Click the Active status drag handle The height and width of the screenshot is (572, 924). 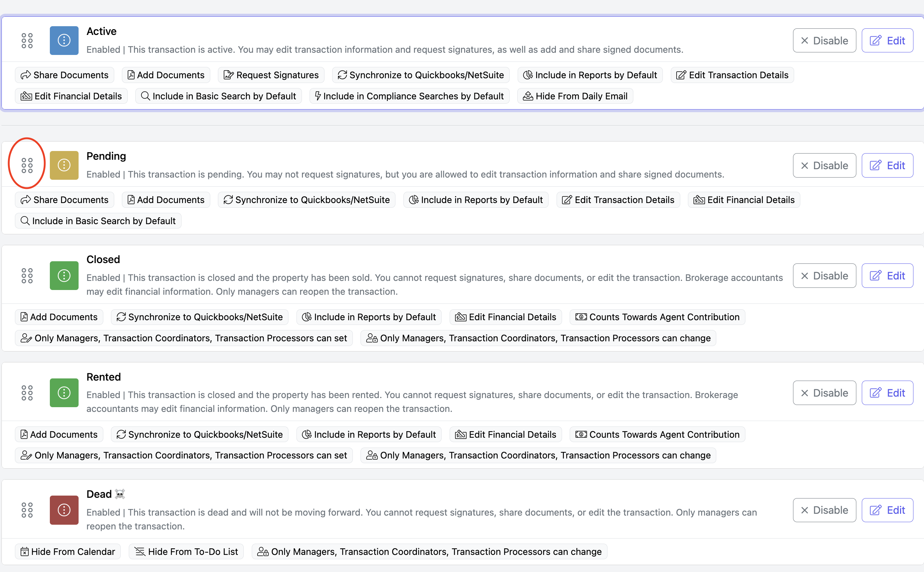pyautogui.click(x=27, y=40)
